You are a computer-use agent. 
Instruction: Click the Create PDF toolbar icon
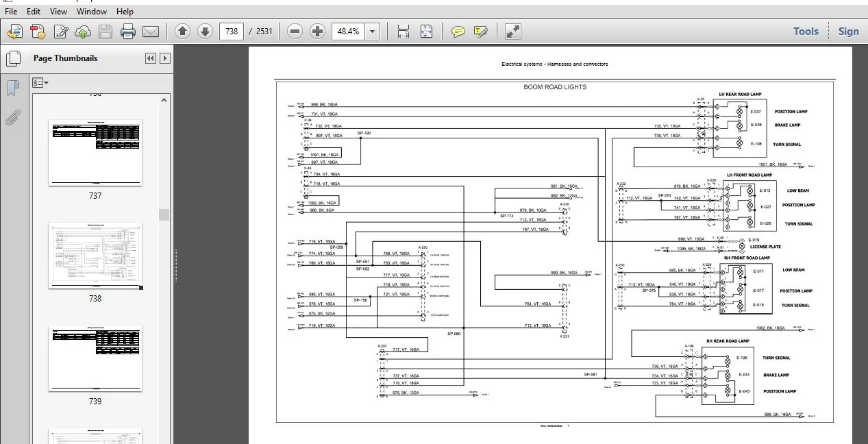pos(37,32)
